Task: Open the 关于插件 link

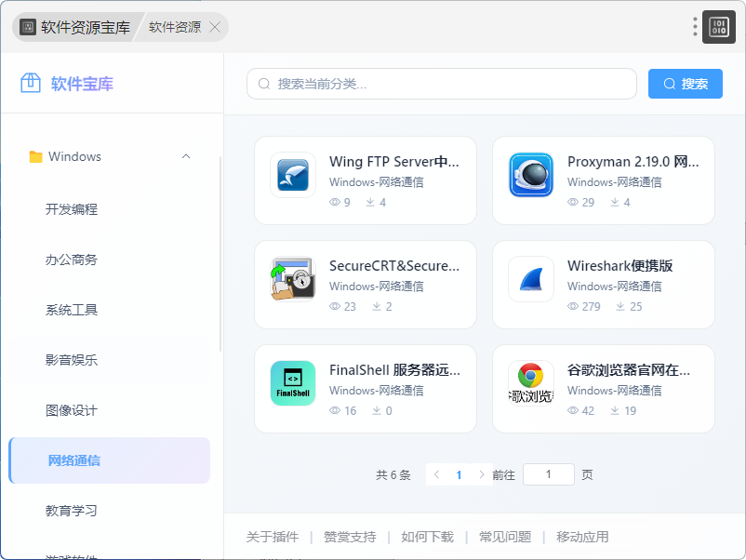Action: pyautogui.click(x=273, y=537)
